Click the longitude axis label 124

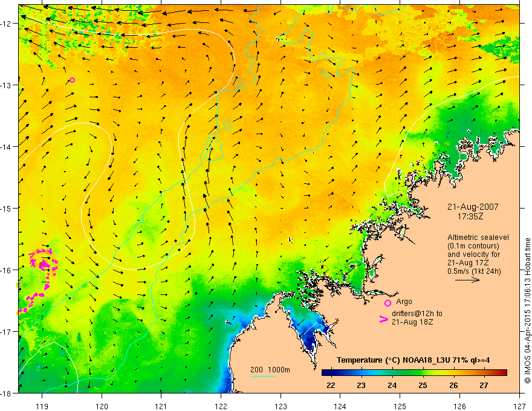(x=340, y=406)
